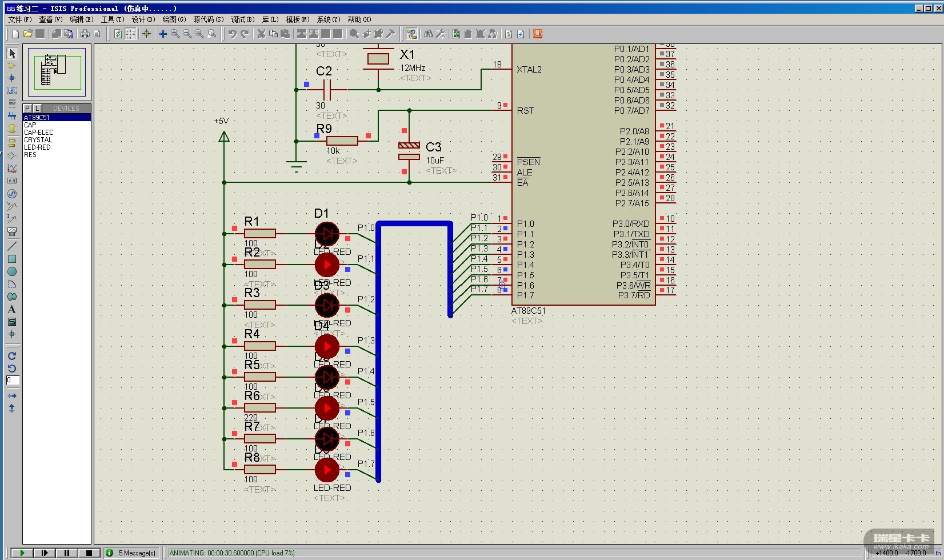The width and height of the screenshot is (944, 560).
Task: Select the arrow selection mode tool
Action: point(12,53)
